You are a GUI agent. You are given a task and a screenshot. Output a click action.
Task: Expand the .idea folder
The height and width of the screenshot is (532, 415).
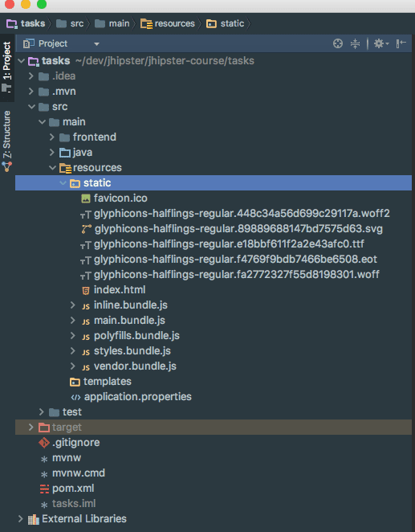[31, 76]
